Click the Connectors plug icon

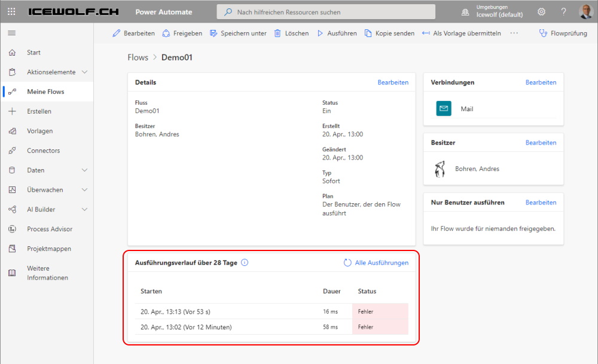click(x=12, y=151)
